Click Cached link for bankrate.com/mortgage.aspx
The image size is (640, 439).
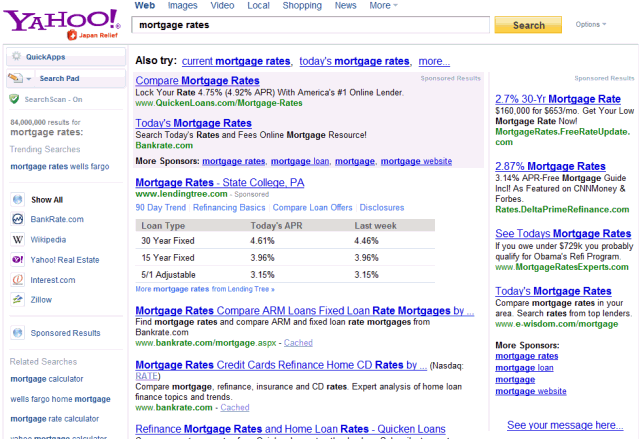point(298,343)
